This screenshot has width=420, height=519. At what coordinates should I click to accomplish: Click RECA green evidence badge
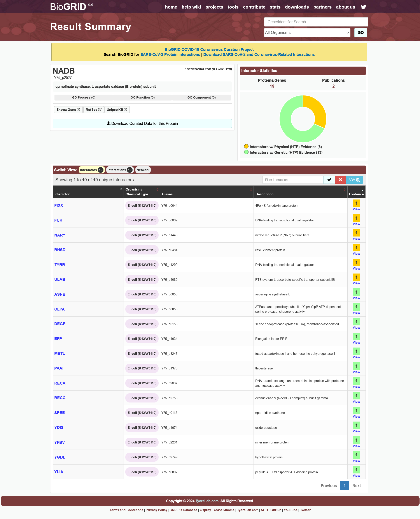356,381
